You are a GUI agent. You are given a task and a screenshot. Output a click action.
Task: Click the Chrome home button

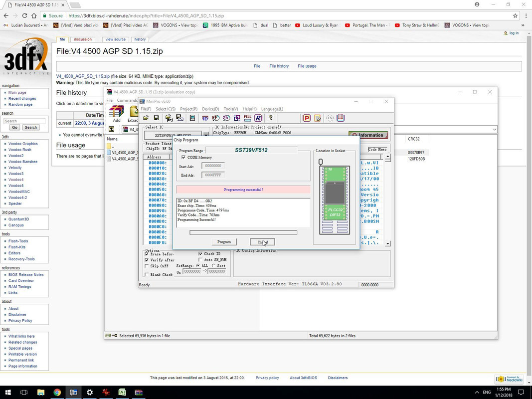(x=34, y=15)
